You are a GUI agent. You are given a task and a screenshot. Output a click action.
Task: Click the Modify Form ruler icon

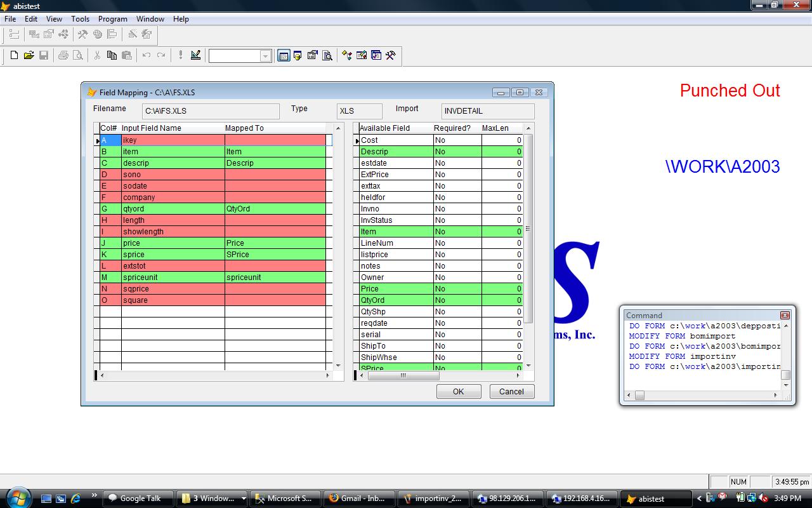195,56
